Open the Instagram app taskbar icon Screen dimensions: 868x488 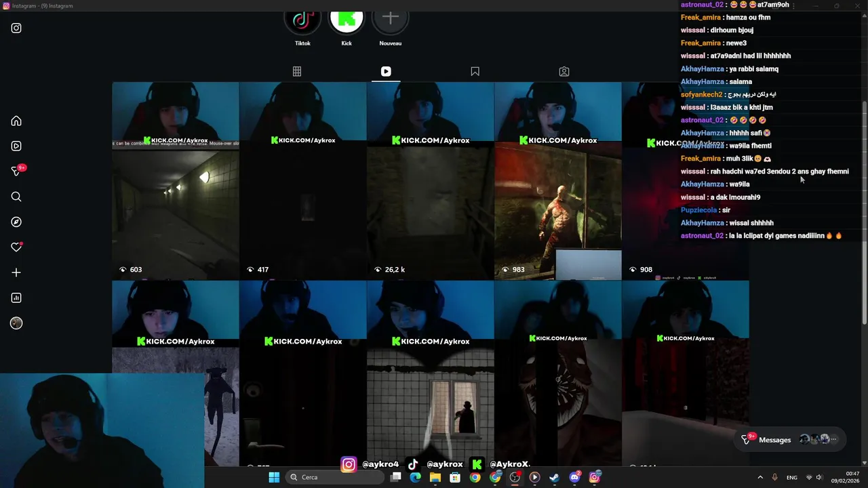[x=594, y=477]
